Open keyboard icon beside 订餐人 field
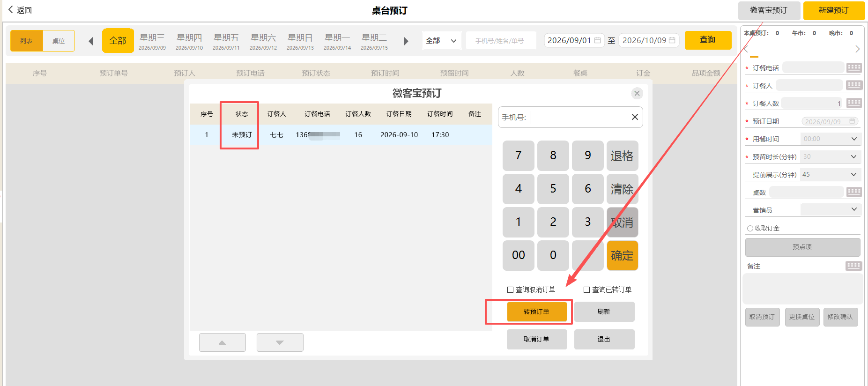The width and height of the screenshot is (868, 386). pyautogui.click(x=854, y=85)
